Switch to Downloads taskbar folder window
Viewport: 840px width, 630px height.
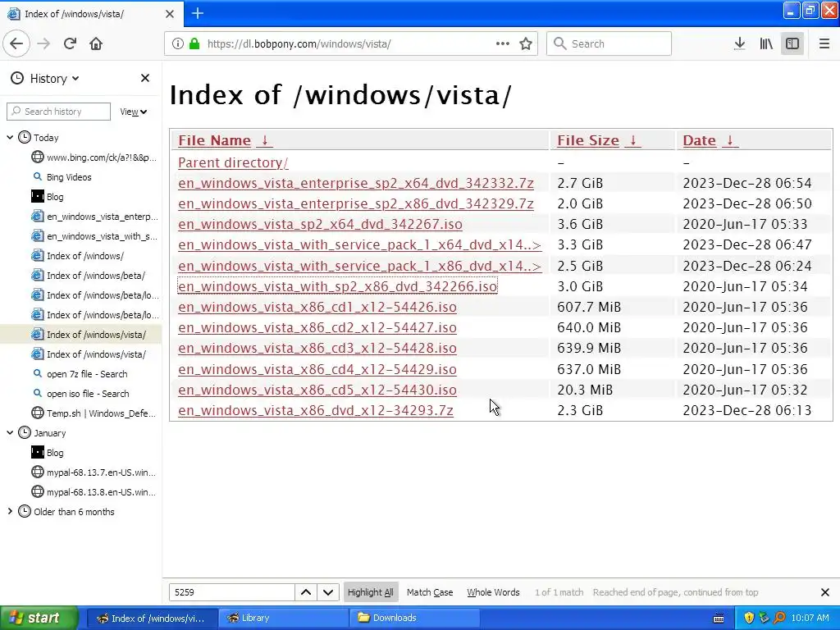(413, 618)
